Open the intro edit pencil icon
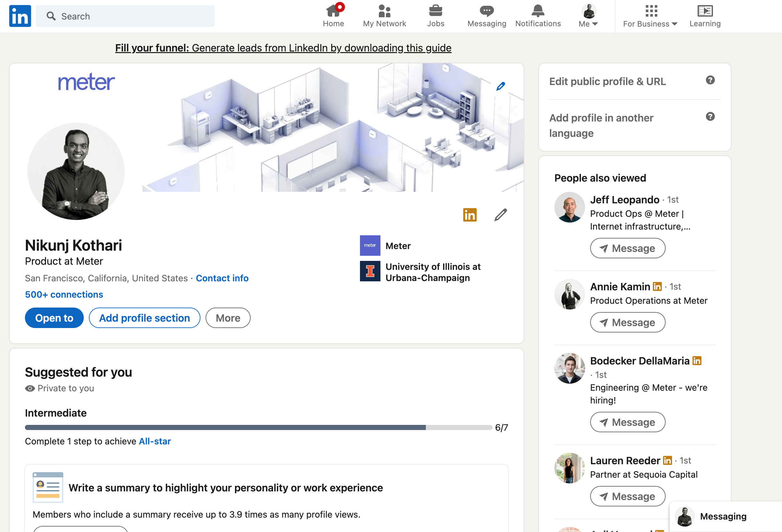 500,215
